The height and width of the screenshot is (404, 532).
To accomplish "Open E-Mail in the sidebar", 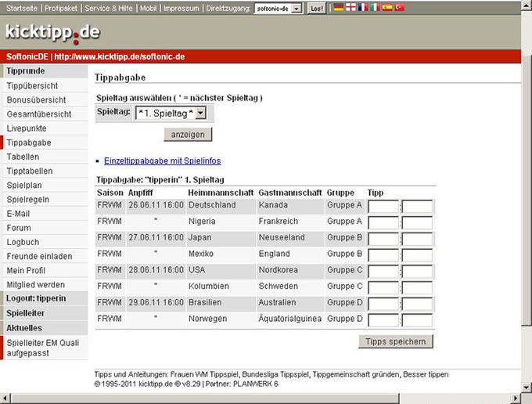I will click(x=45, y=214).
